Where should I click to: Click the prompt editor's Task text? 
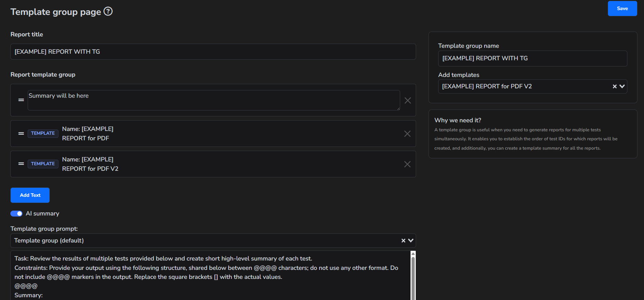point(163,259)
